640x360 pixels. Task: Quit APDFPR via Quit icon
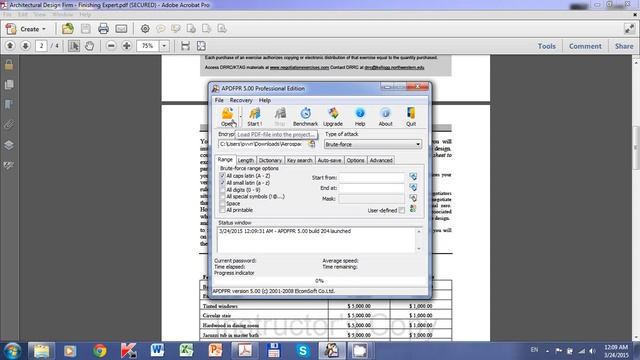[x=411, y=116]
